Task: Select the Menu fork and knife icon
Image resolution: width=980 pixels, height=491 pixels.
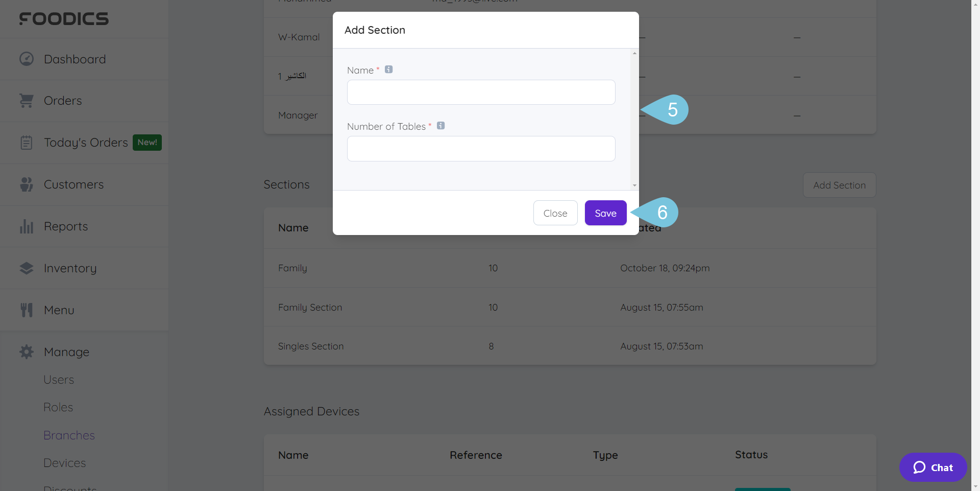Action: point(26,310)
